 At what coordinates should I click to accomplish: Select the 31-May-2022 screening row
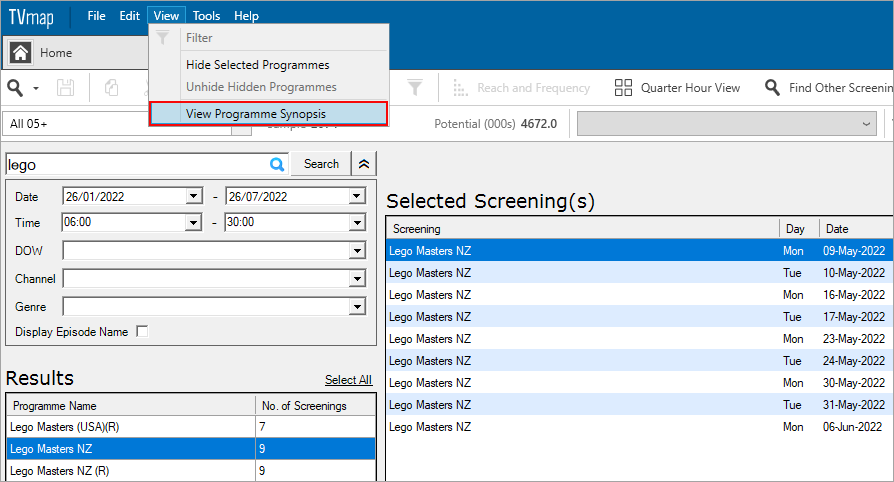(x=639, y=404)
